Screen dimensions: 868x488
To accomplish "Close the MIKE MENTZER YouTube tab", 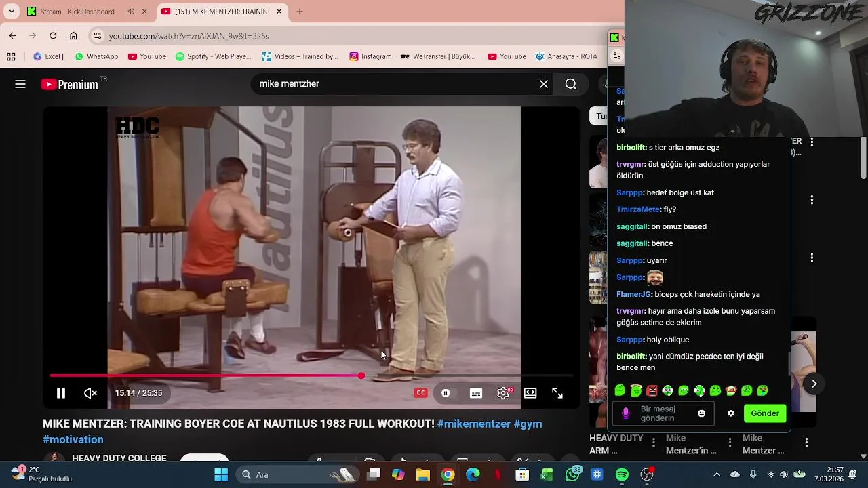I will tap(278, 12).
